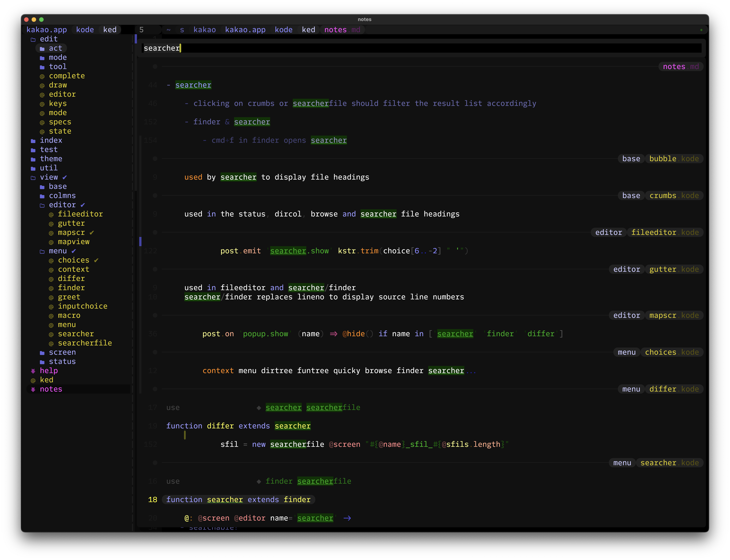This screenshot has width=730, height=560.
Task: Select the kode crumb above file tree
Action: (85, 30)
